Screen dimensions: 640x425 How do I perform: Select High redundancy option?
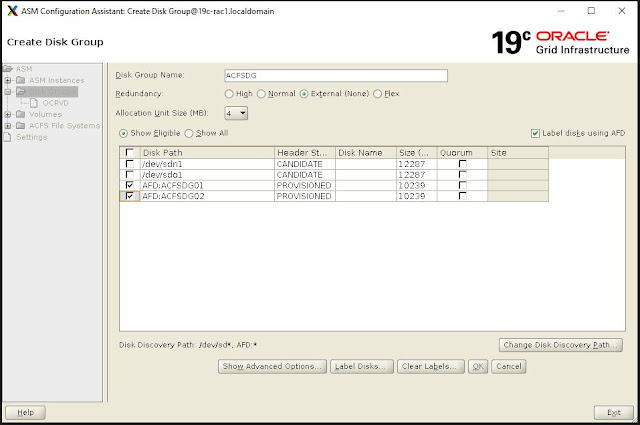tap(229, 94)
